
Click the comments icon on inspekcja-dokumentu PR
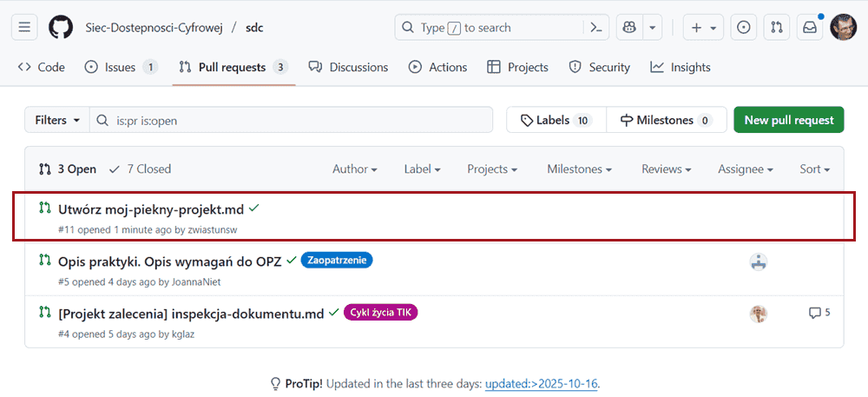[x=814, y=313]
